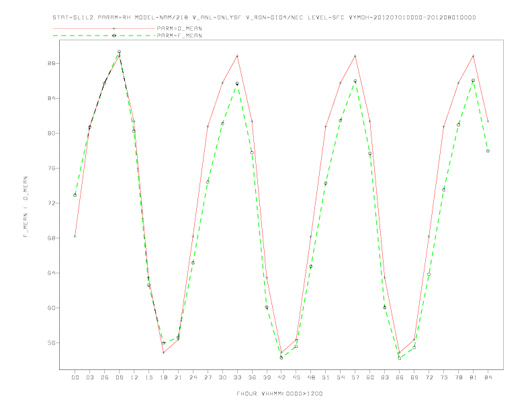Viewport: 532px width, 411px height.
Task: Click x-axis tick label 57
Action: [x=355, y=377]
